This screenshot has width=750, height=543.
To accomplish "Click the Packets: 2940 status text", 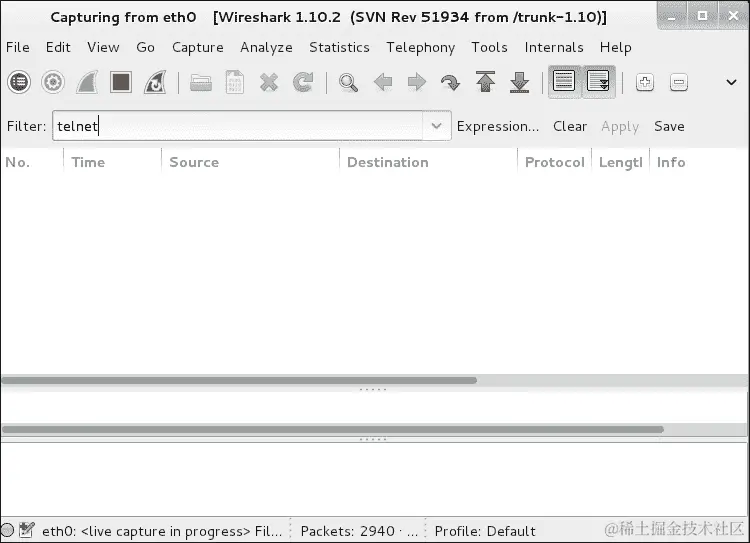I will tap(359, 531).
